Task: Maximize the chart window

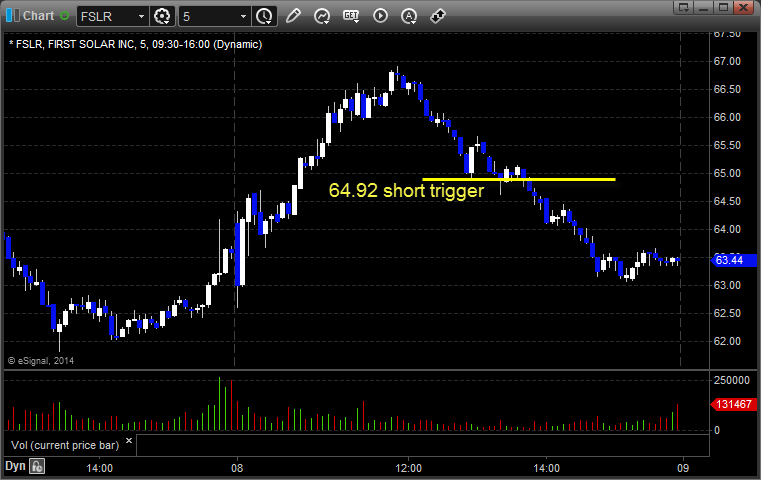Action: point(724,7)
